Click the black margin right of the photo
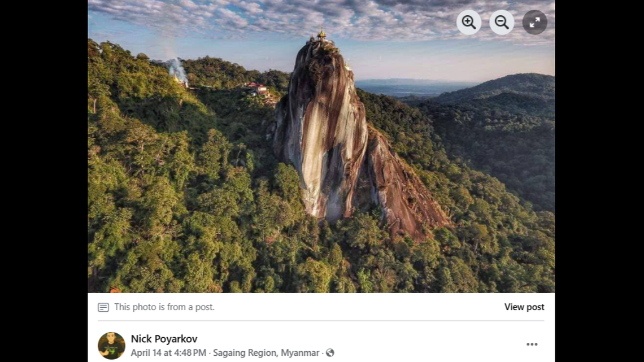The height and width of the screenshot is (362, 644). pos(599,169)
